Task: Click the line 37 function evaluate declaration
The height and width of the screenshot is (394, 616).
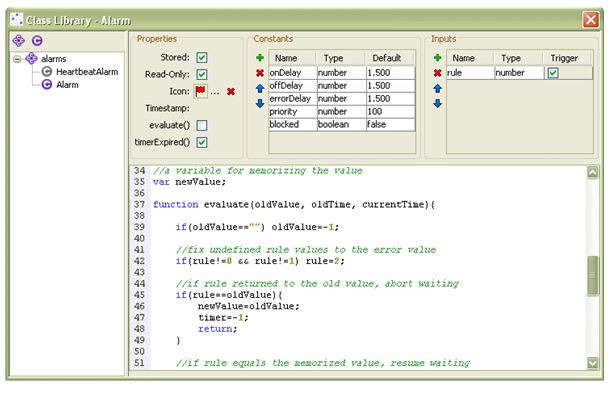Action: (x=294, y=205)
